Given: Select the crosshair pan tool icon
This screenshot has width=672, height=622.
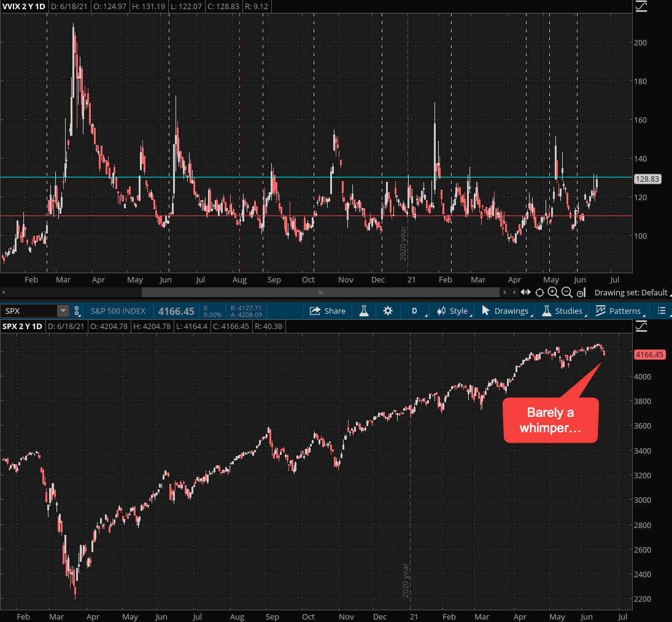Looking at the screenshot, I should pos(539,292).
